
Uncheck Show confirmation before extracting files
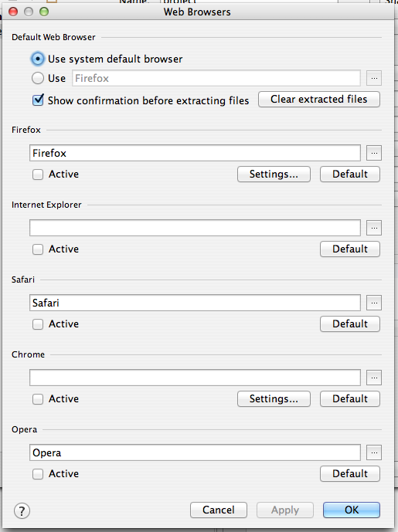click(38, 100)
